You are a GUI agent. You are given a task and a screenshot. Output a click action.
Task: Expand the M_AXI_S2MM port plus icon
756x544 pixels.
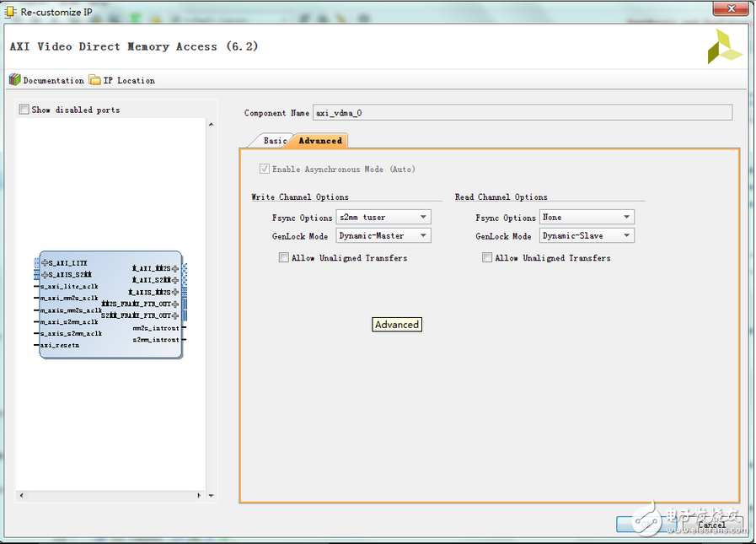(x=175, y=280)
